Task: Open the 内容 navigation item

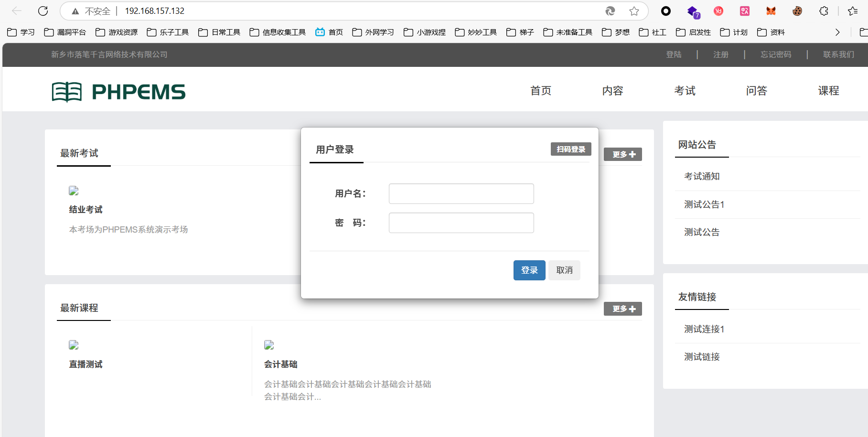Action: pos(612,91)
